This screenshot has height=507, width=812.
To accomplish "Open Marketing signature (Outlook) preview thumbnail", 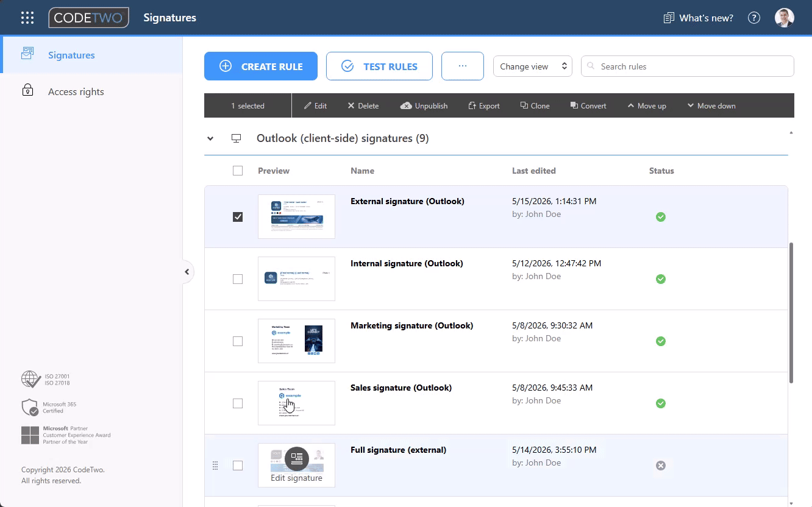I will [296, 341].
